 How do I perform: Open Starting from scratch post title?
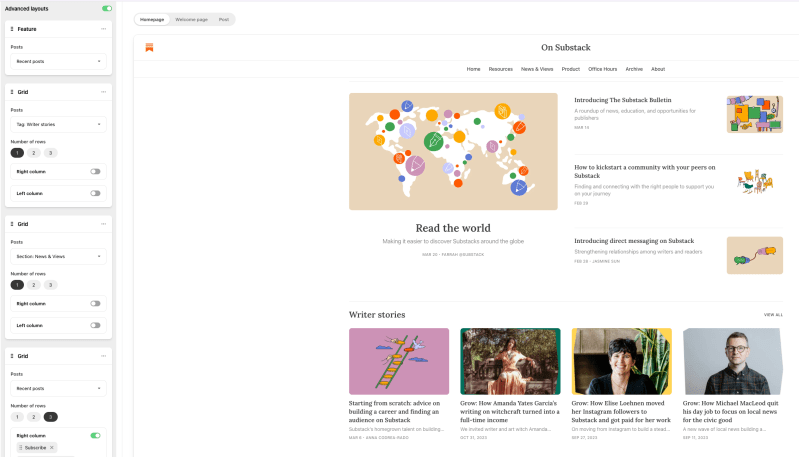pyautogui.click(x=394, y=412)
